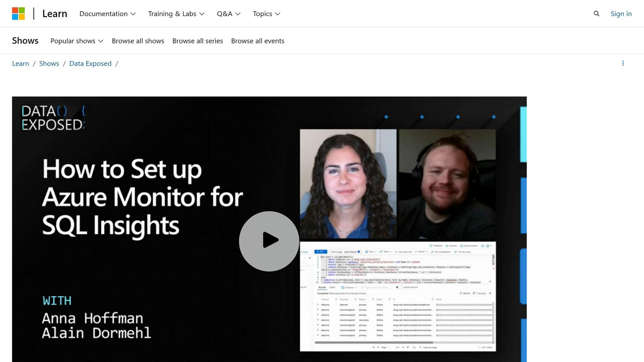Image resolution: width=644 pixels, height=362 pixels.
Task: Open Shows breadcrumb link
Action: coord(49,63)
